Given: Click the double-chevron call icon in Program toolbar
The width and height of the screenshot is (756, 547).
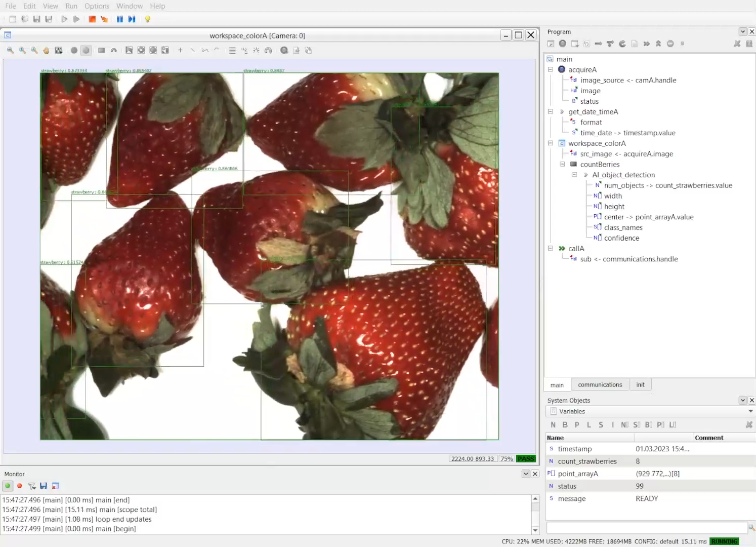Looking at the screenshot, I should click(646, 44).
